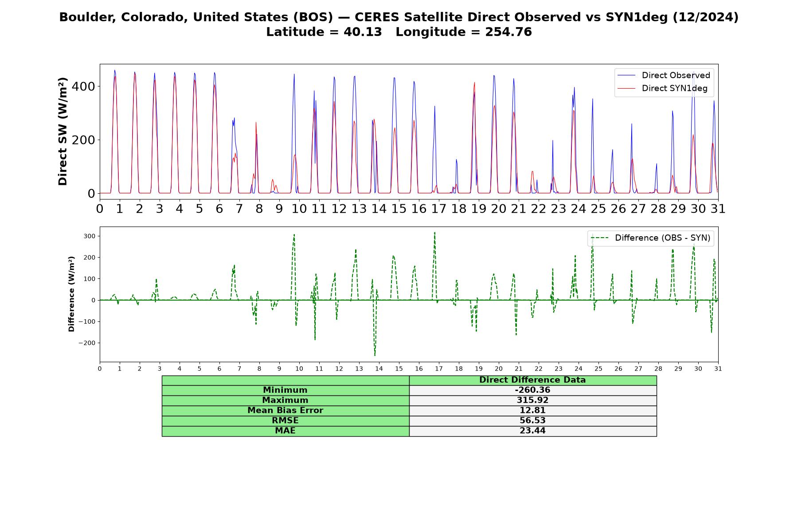Screen dimensions: 798x532
Task: Click the green dashed legend line sample
Action: [599, 238]
